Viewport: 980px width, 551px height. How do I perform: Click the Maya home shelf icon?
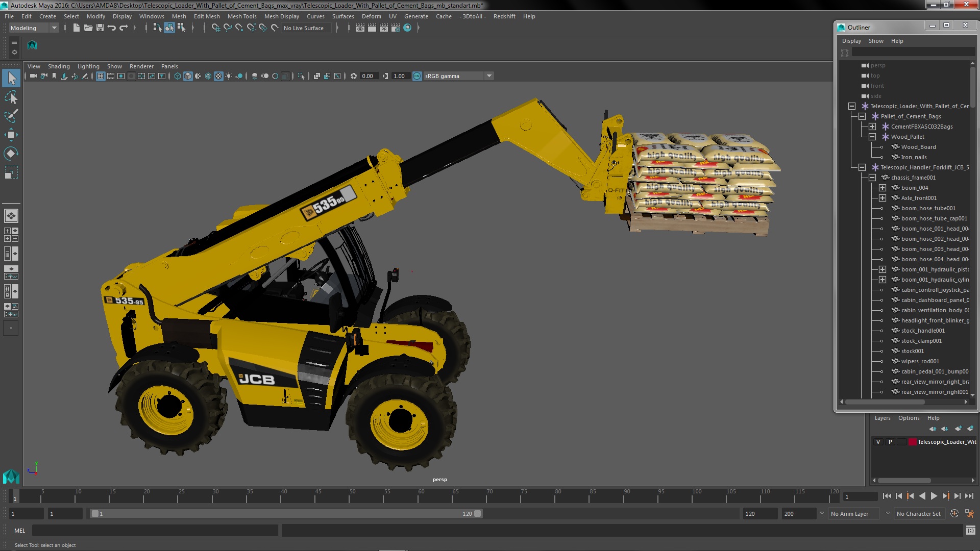point(32,45)
